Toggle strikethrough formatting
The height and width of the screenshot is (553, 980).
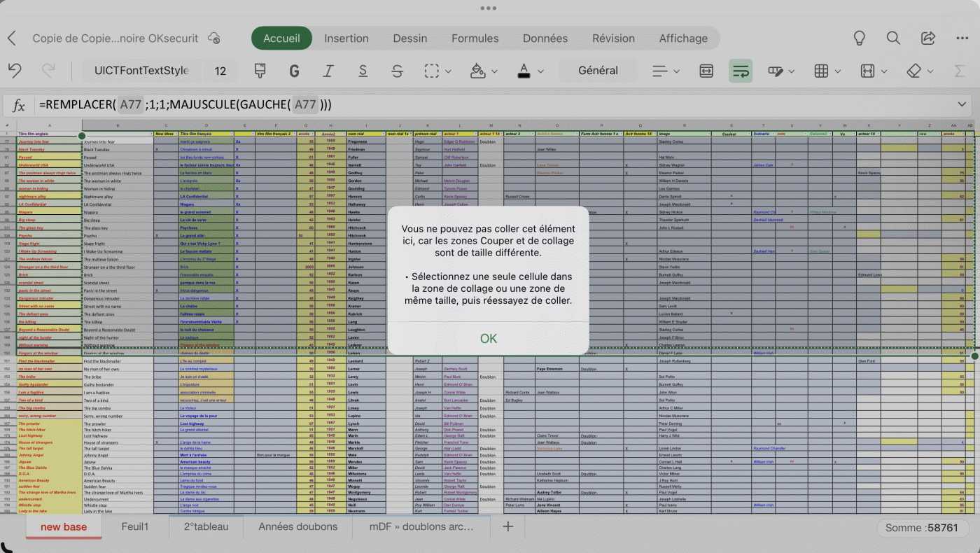pyautogui.click(x=397, y=71)
